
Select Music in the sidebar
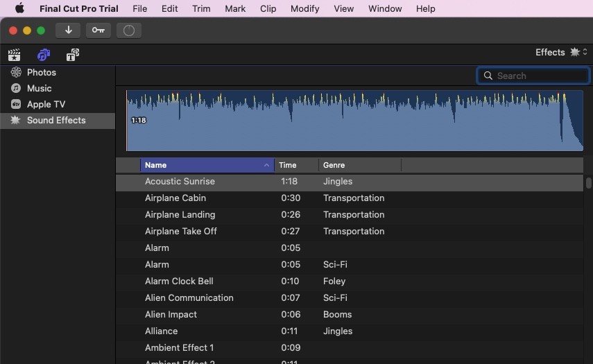click(x=39, y=88)
